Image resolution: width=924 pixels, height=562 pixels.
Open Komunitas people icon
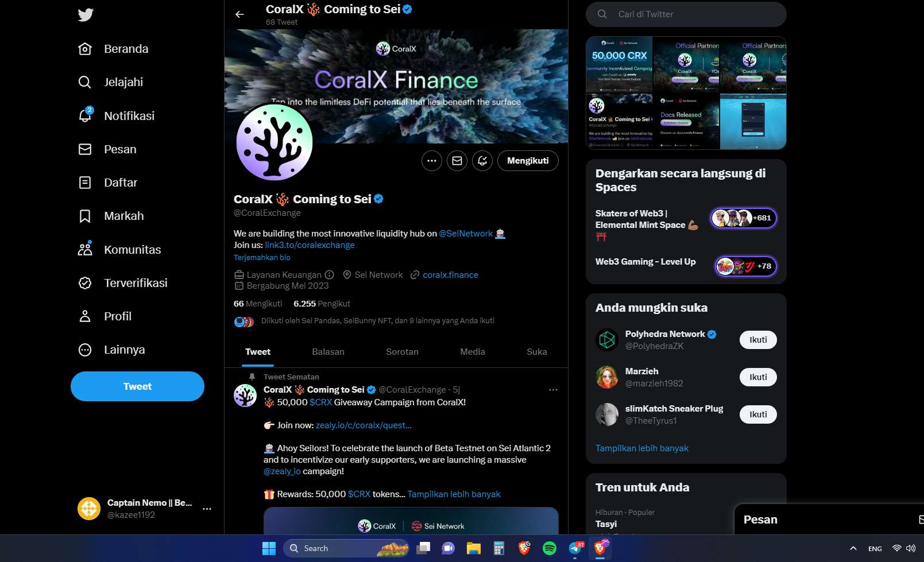pyautogui.click(x=85, y=249)
